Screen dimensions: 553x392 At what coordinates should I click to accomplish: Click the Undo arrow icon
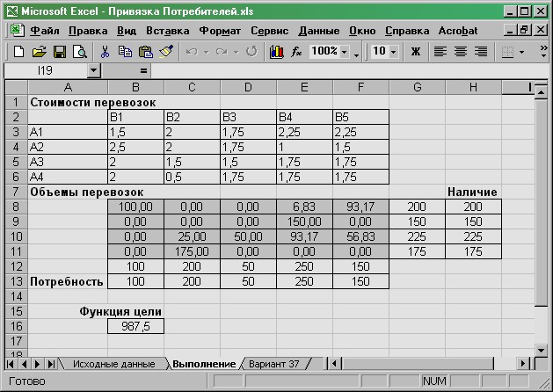pyautogui.click(x=192, y=52)
